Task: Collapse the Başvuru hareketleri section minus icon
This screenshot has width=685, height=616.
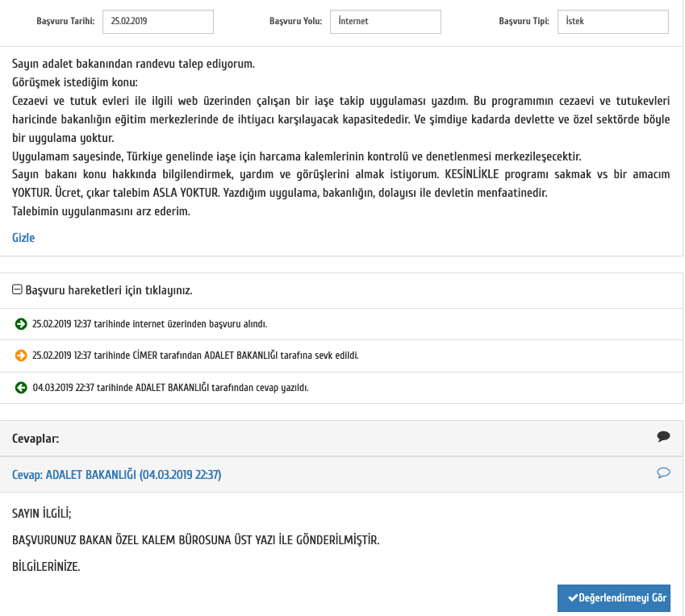Action: (17, 289)
